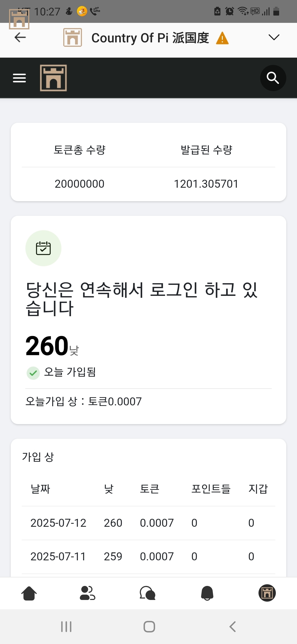
Task: Click the castle logo in dark navbar
Action: pos(53,78)
